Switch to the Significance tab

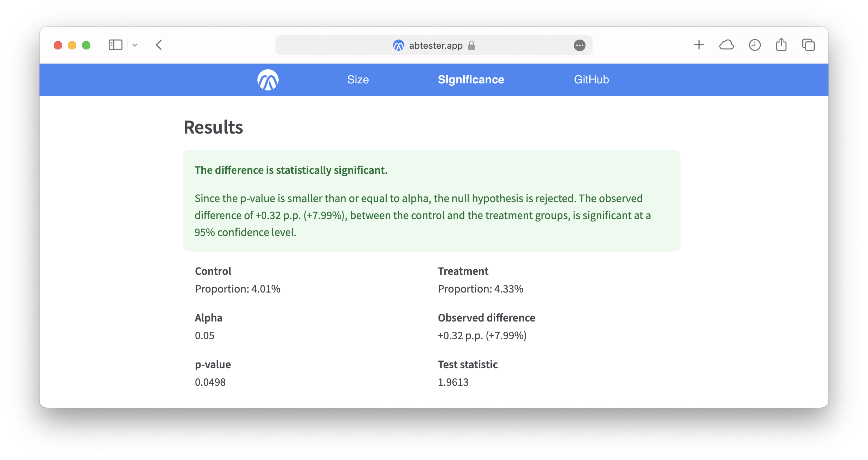471,80
